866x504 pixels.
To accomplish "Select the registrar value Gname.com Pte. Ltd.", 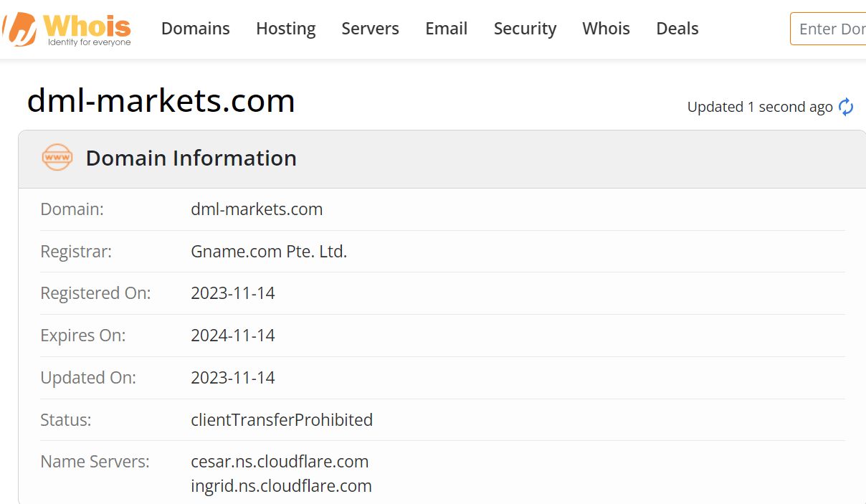I will 269,252.
